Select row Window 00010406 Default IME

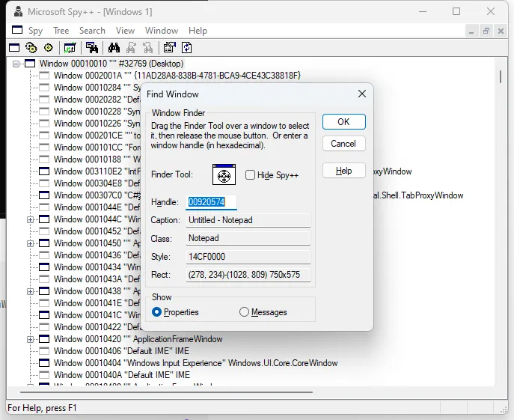point(121,351)
